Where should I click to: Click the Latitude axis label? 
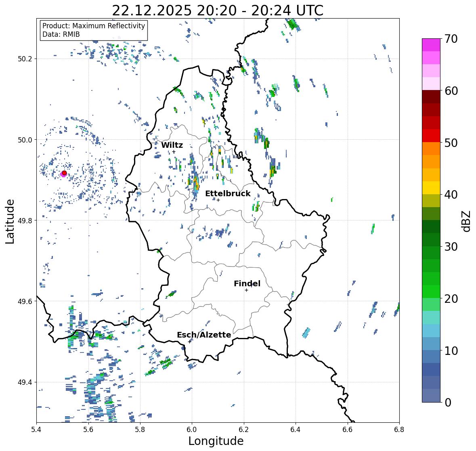pos(10,221)
